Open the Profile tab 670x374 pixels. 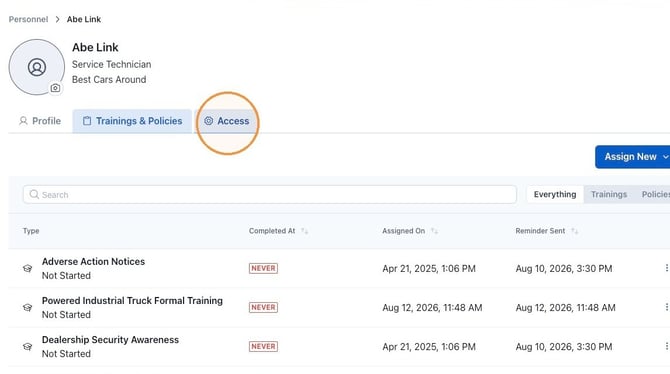pos(40,121)
